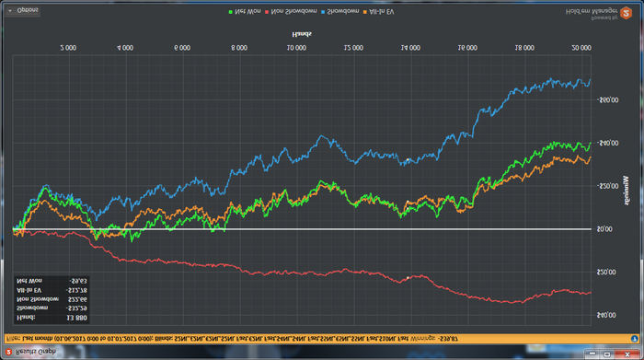Click the white data point on red Non Showdown line
Viewport: 644px width, 360px height.
point(408,278)
